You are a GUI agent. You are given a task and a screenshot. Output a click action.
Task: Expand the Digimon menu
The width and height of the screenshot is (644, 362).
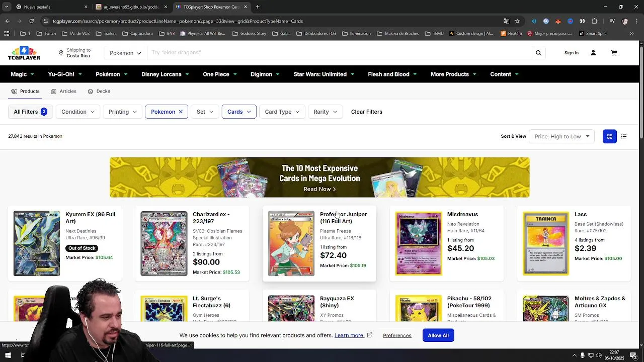tap(265, 74)
